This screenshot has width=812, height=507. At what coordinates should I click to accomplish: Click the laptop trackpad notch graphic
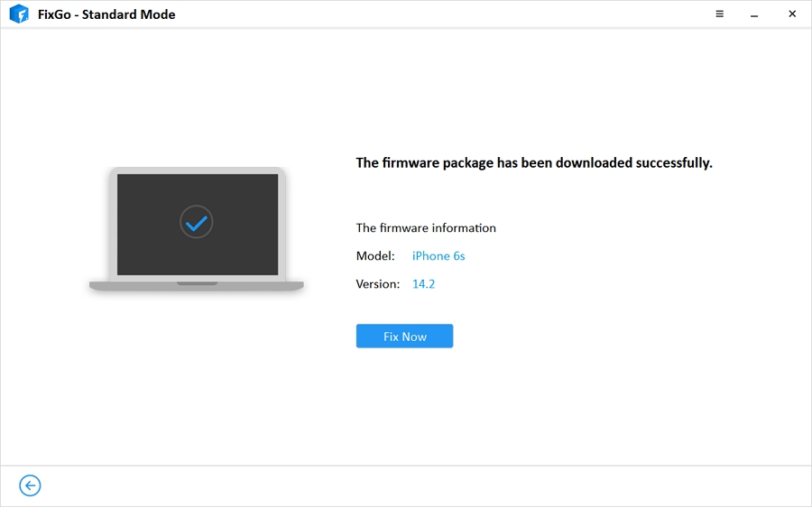[198, 283]
